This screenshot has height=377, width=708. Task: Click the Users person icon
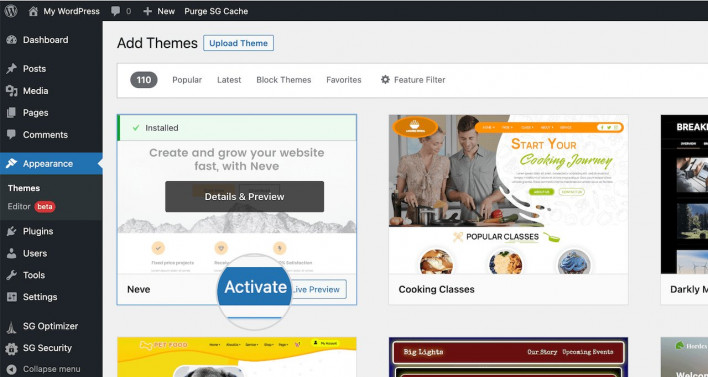(11, 253)
